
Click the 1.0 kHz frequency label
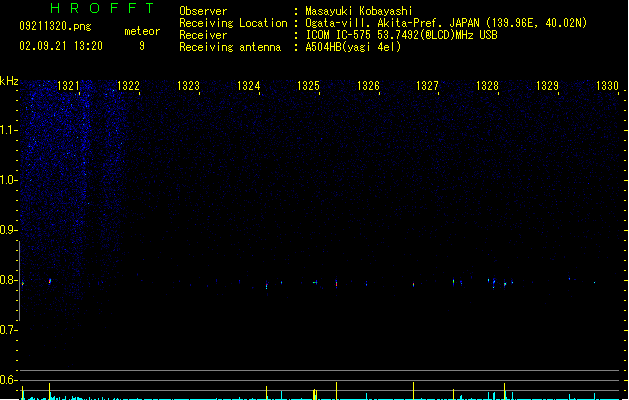pyautogui.click(x=8, y=180)
